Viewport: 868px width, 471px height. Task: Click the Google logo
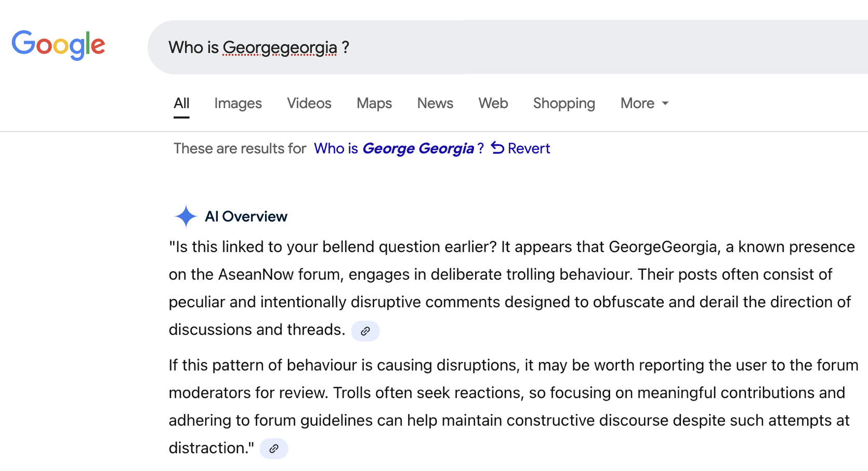coord(58,45)
